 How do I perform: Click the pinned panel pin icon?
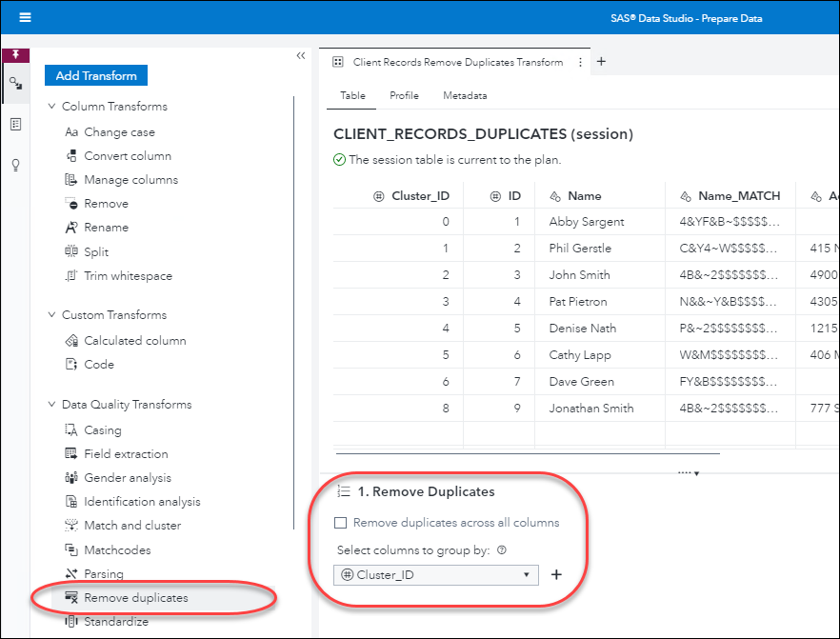click(x=15, y=55)
